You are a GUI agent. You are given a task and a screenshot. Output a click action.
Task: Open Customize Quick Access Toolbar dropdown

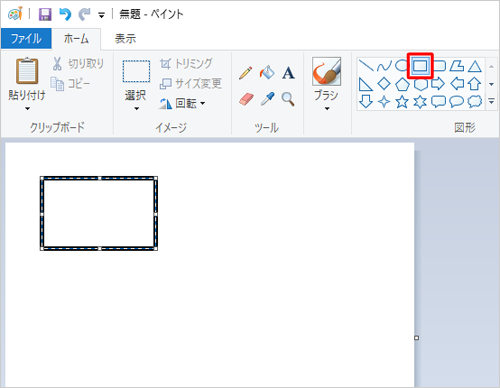pyautogui.click(x=101, y=15)
